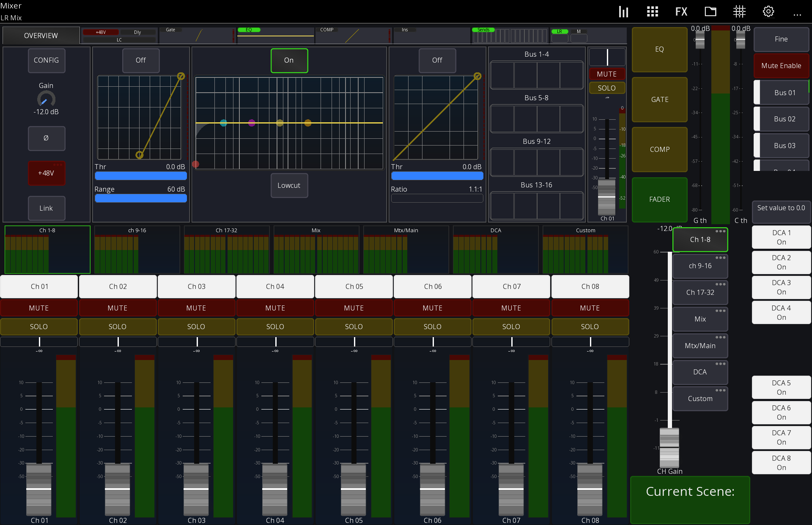Open the GATE panel tab

point(659,99)
